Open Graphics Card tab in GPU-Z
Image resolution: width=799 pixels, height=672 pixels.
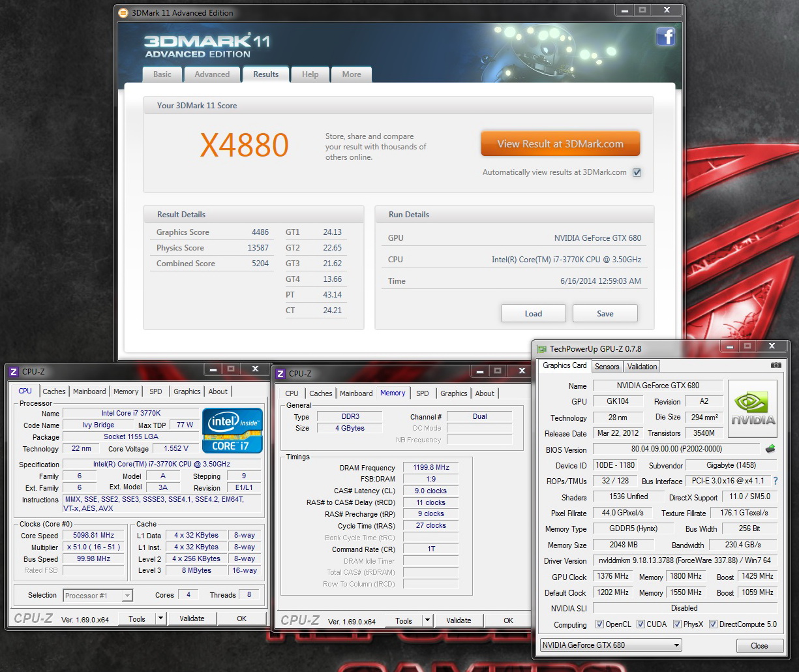coord(565,366)
